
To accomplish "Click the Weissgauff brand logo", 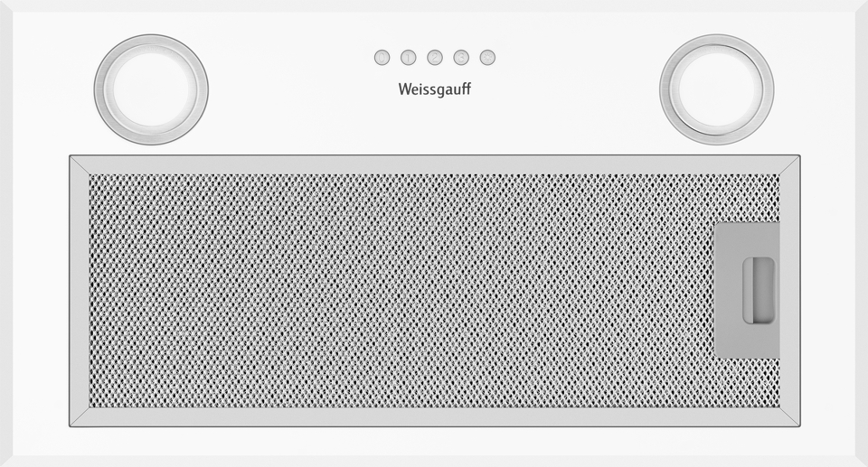I will click(x=435, y=89).
